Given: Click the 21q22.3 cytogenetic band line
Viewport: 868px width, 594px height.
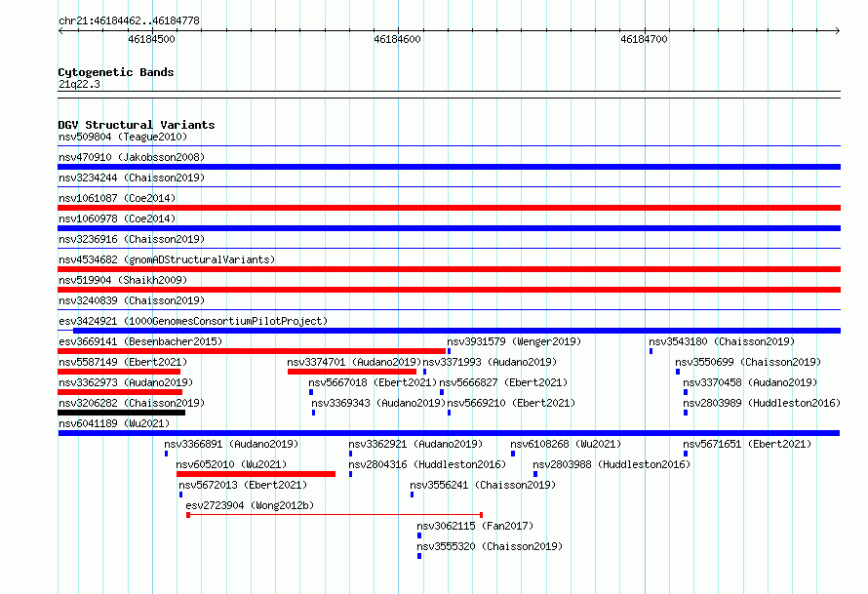Looking at the screenshot, I should click(x=449, y=95).
